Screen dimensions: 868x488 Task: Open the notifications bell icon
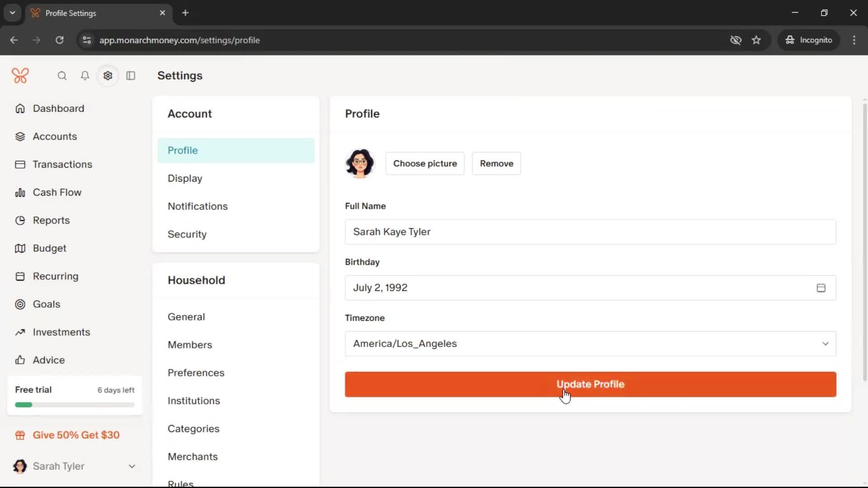point(85,76)
